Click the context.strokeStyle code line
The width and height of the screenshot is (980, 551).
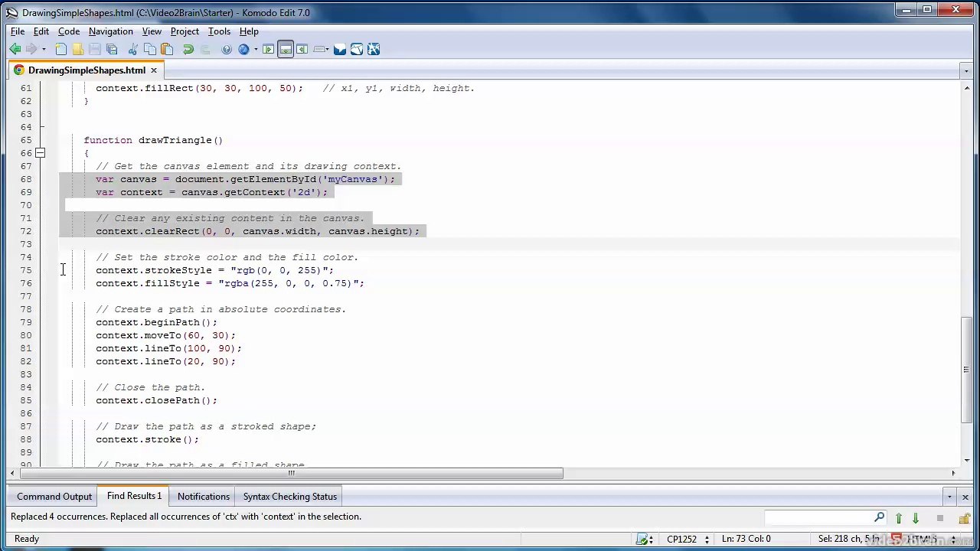click(214, 270)
